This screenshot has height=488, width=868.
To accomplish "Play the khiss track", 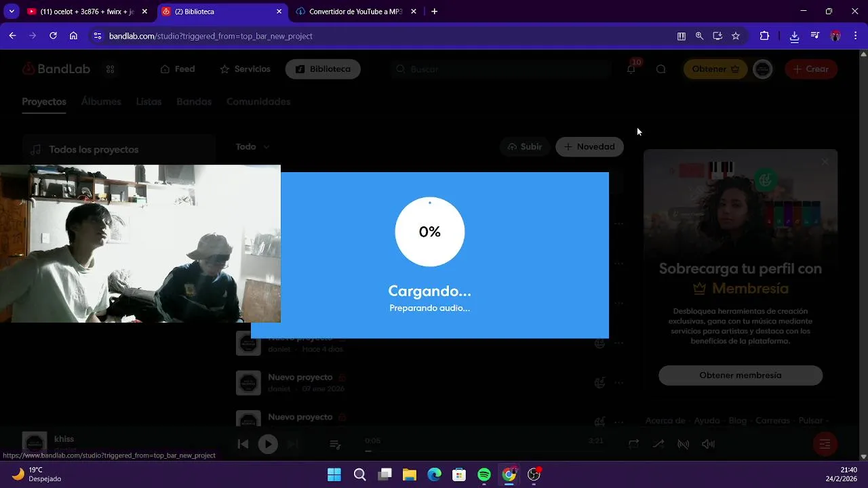I will pyautogui.click(x=268, y=444).
